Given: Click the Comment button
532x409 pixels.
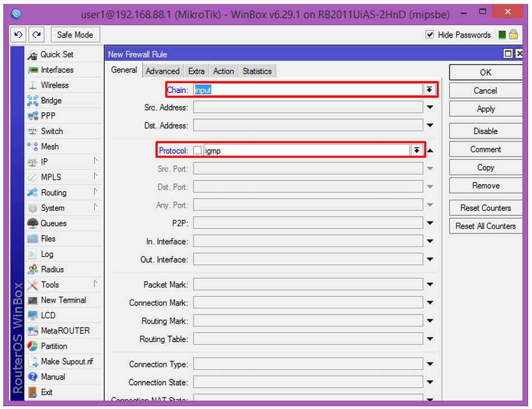Looking at the screenshot, I should pyautogui.click(x=485, y=149).
